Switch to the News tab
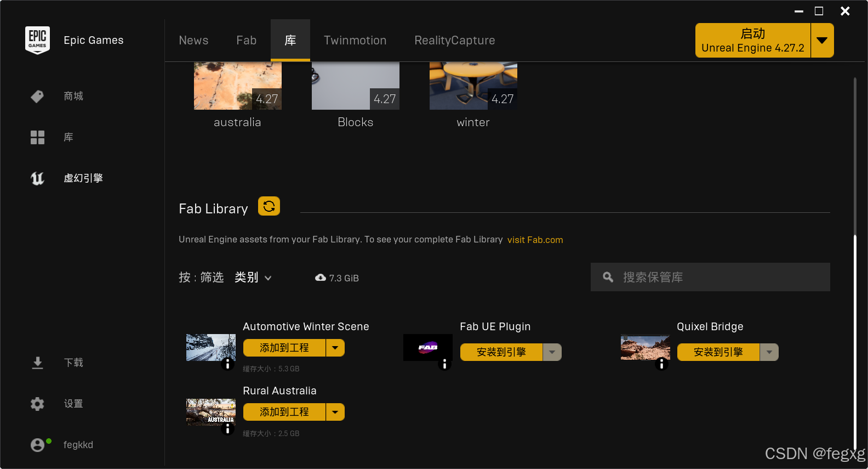 (193, 40)
